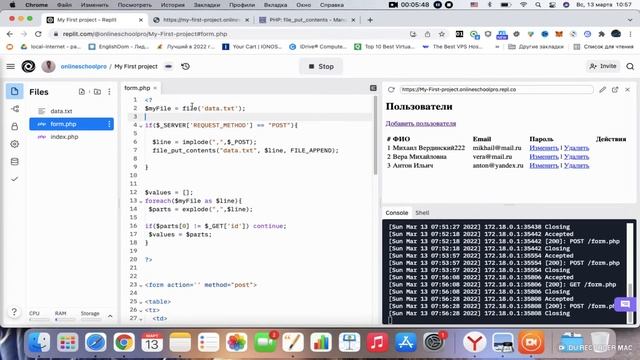640x360 pixels.
Task: Collapse the form tag at line 23
Action: click(141, 285)
